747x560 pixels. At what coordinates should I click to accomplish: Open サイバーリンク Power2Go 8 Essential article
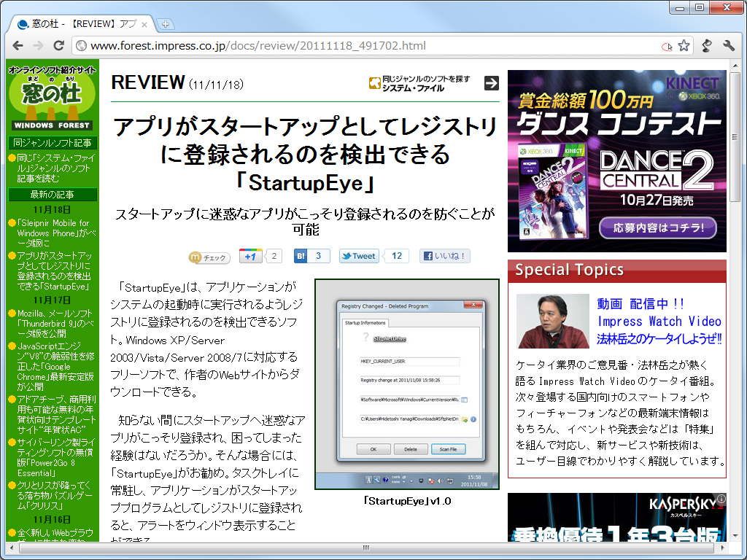[x=56, y=457]
